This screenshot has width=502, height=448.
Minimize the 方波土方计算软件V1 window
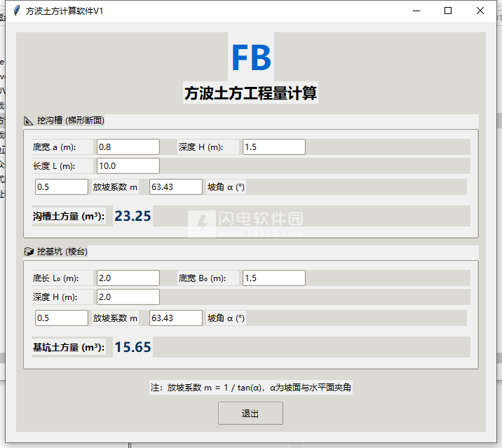(x=416, y=11)
